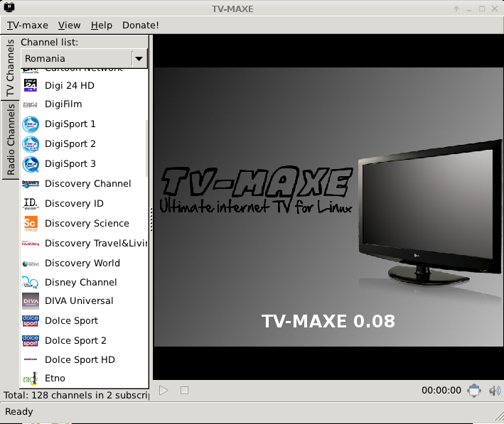Viewport: 504px width, 424px height.
Task: Click the keep-above arrow in the title bar
Action: point(456,9)
